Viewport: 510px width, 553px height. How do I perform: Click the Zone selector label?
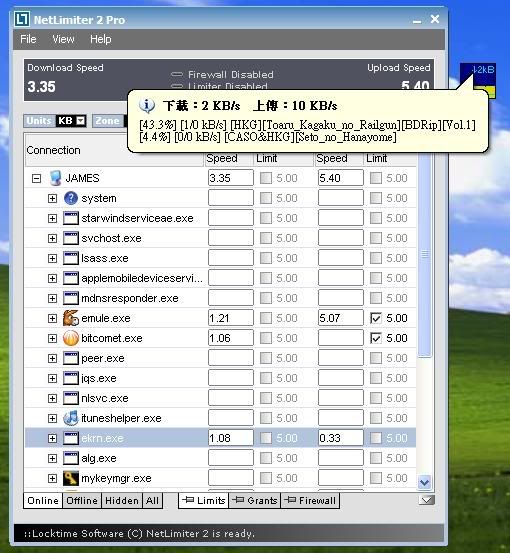tap(108, 121)
